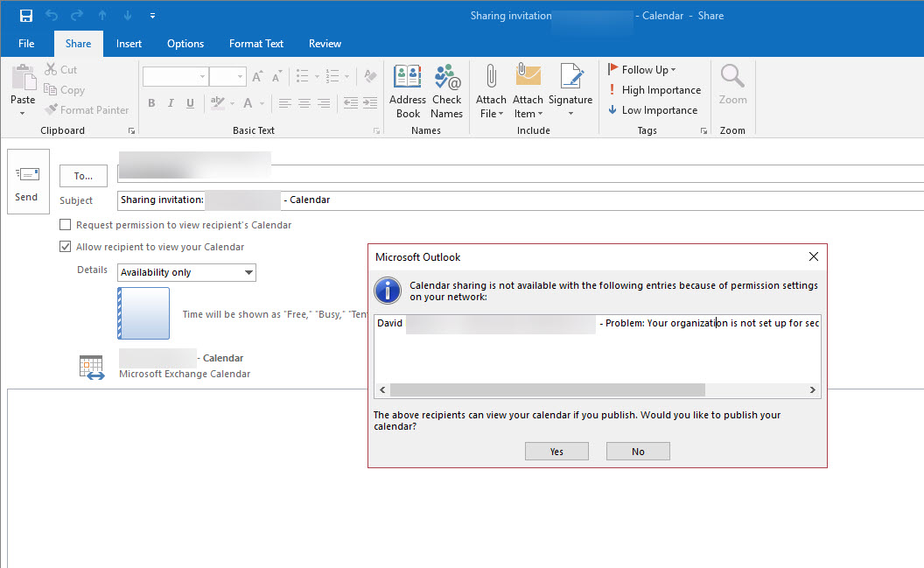Click Clear All Formatting icon

pos(370,76)
